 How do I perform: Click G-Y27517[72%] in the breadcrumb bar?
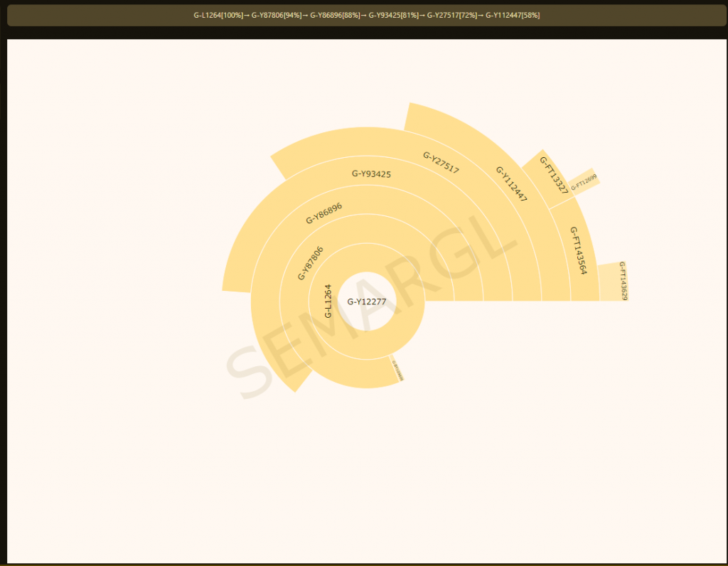click(x=451, y=15)
